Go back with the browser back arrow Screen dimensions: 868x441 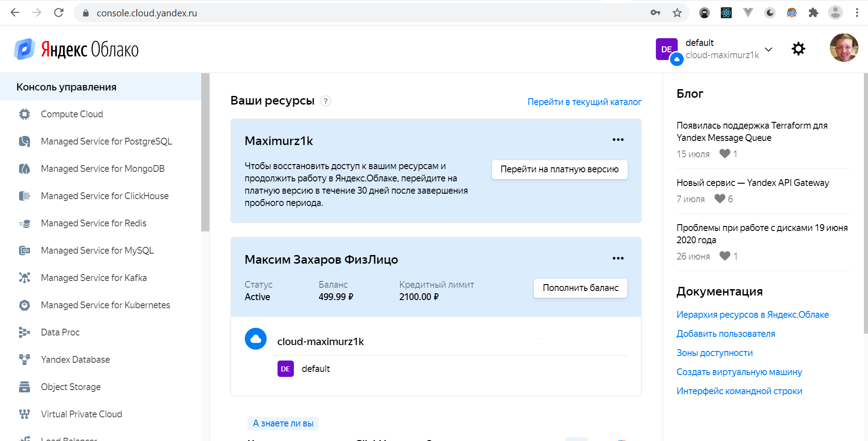point(15,13)
